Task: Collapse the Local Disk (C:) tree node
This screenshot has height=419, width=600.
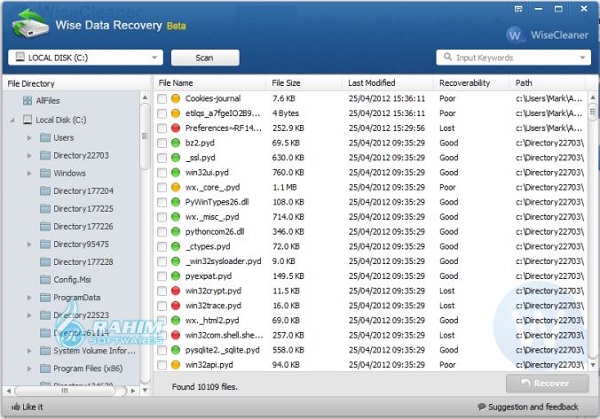Action: point(12,120)
